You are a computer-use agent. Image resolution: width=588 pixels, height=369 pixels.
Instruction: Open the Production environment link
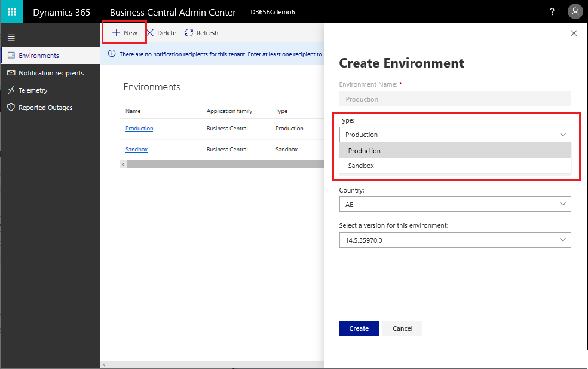click(x=139, y=129)
